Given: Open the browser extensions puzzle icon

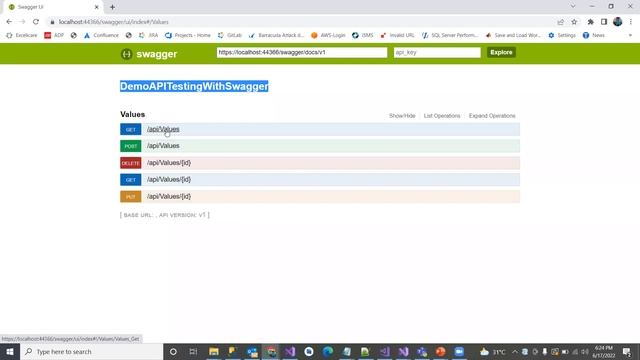Looking at the screenshot, I should 590,22.
